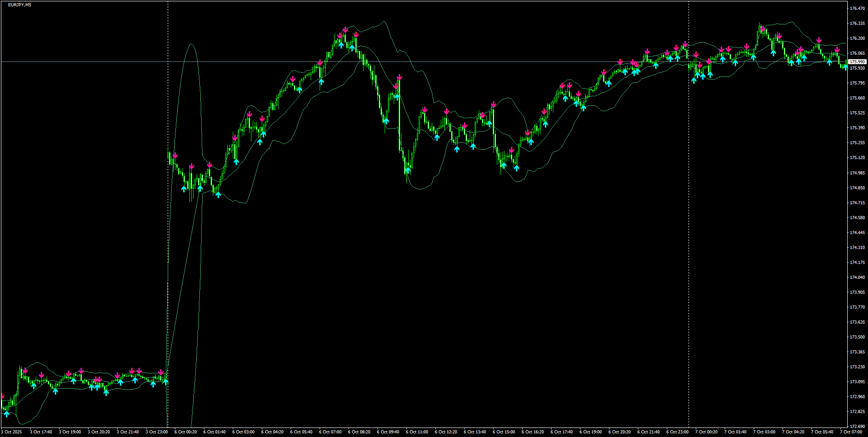The width and height of the screenshot is (868, 437).
Task: Click the 6 Oct 03:00 axis label
Action: [243, 432]
